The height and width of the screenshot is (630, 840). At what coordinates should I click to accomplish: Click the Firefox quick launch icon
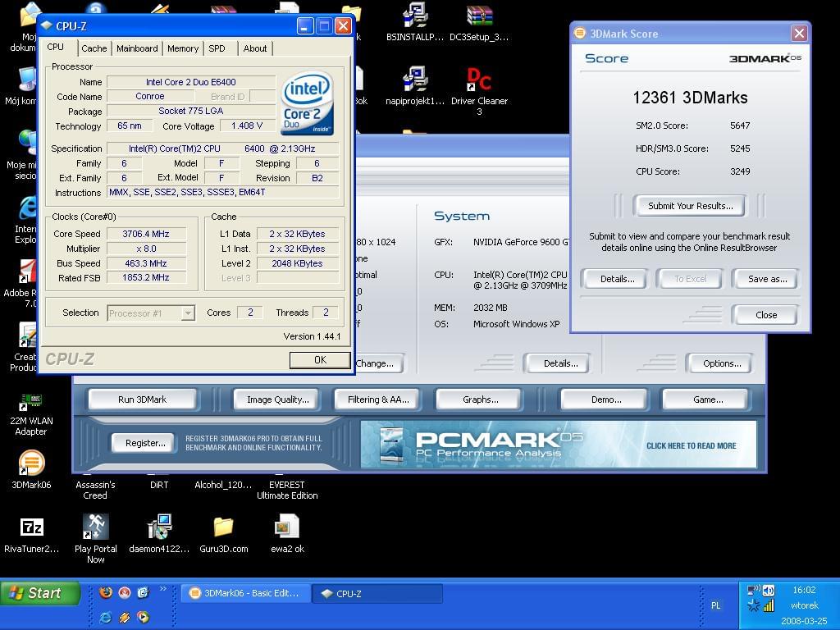coord(105,593)
